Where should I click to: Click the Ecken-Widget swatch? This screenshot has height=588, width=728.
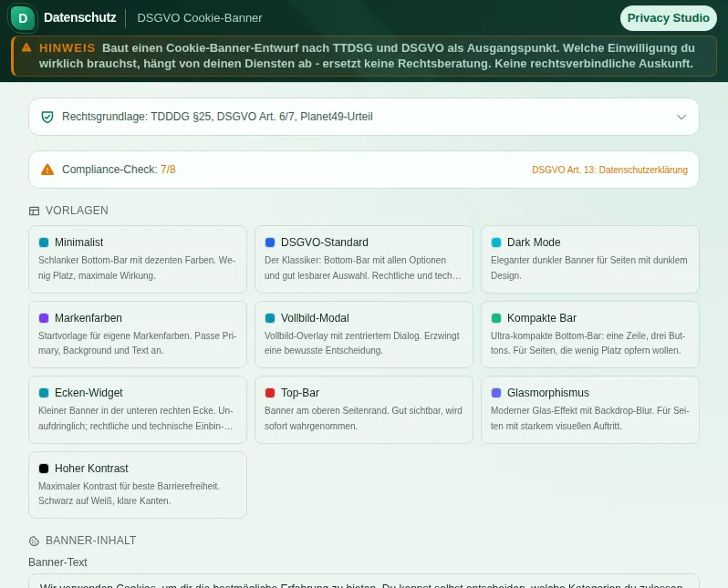pos(44,393)
